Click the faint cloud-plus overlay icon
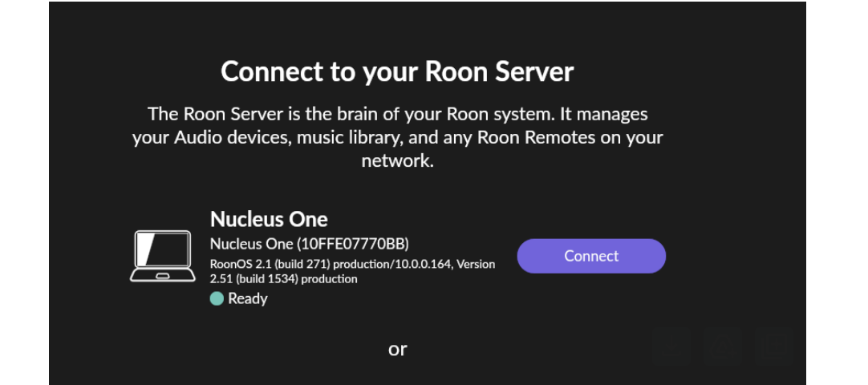The width and height of the screenshot is (868, 385). point(723,346)
